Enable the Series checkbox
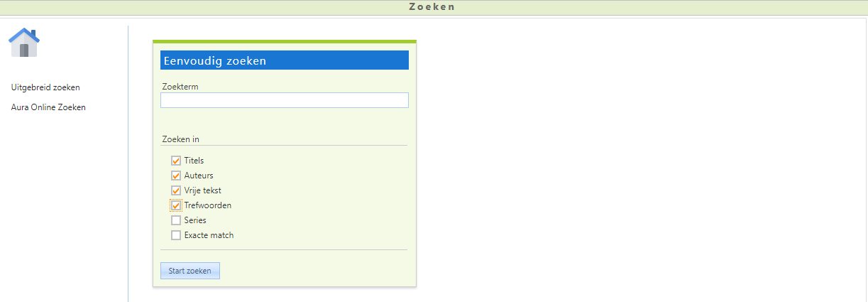 (176, 220)
